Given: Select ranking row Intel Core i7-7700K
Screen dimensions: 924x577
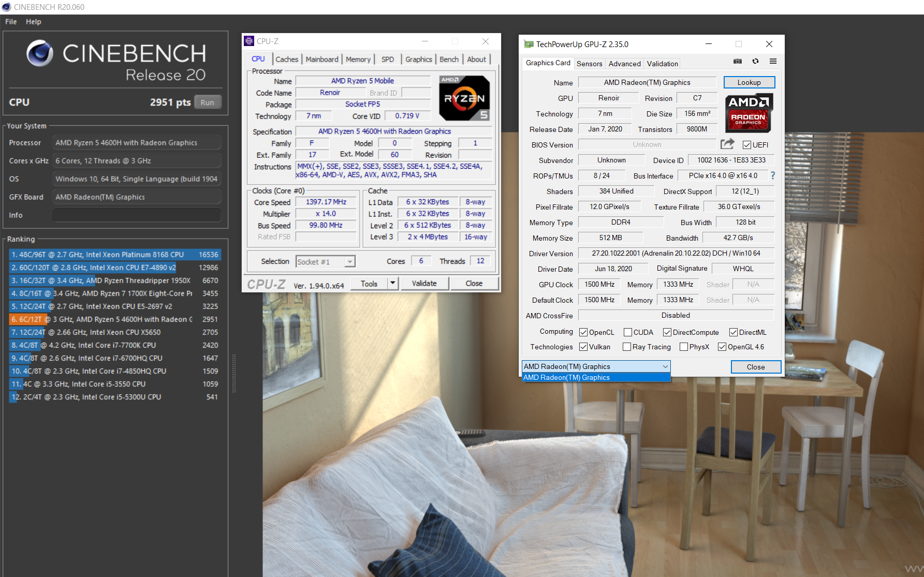Looking at the screenshot, I should coord(115,345).
